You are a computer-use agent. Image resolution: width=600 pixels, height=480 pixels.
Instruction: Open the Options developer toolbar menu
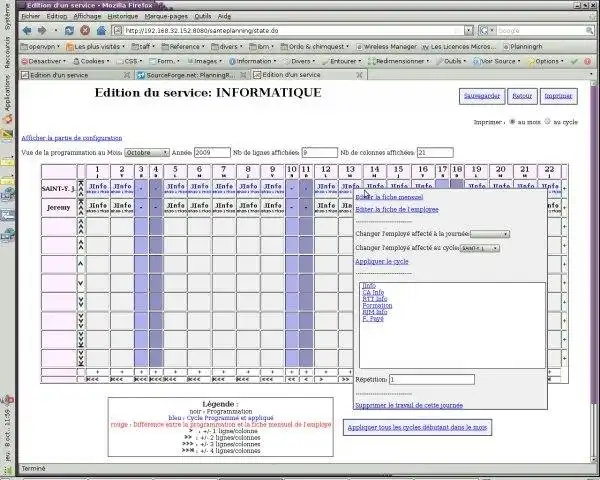click(x=546, y=61)
